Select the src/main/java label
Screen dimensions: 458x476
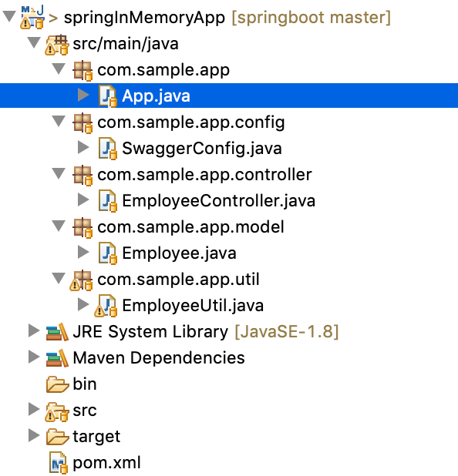coord(126,44)
